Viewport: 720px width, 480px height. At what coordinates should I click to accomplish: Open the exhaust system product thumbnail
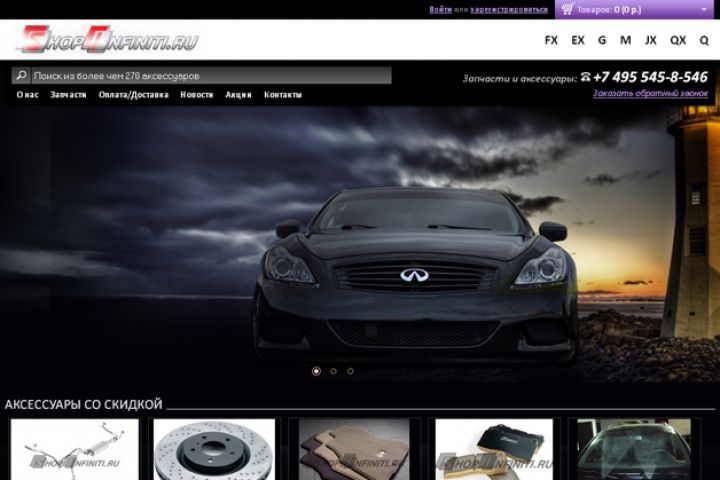click(74, 449)
